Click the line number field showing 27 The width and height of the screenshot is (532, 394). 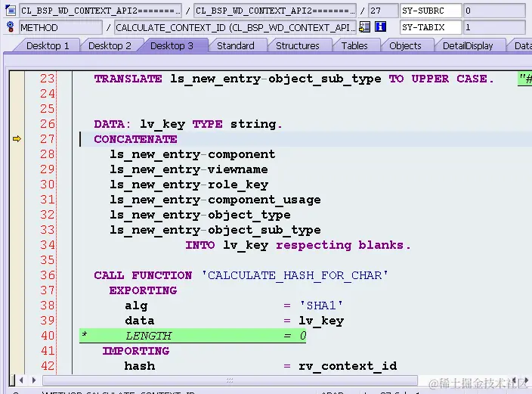click(x=383, y=11)
